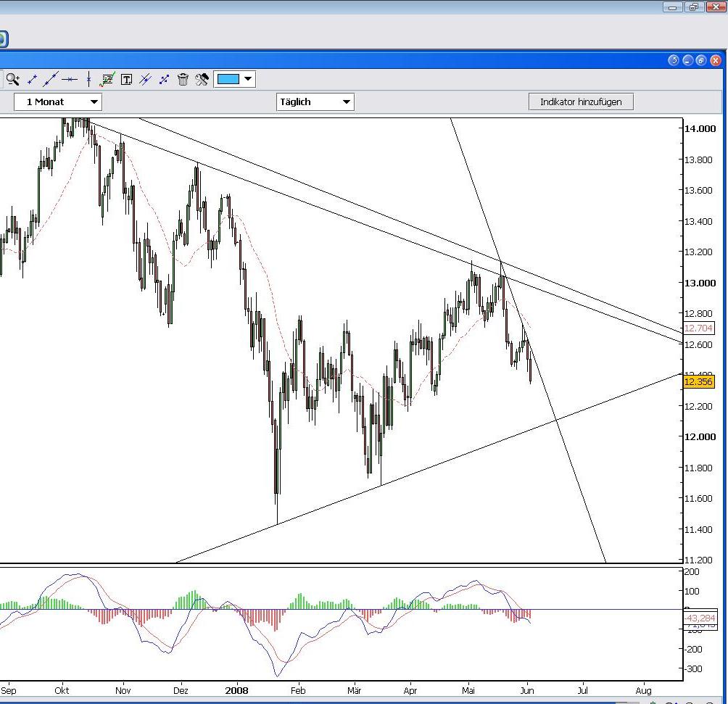Select the vertical line tool
The height and width of the screenshot is (704, 728).
coord(88,80)
